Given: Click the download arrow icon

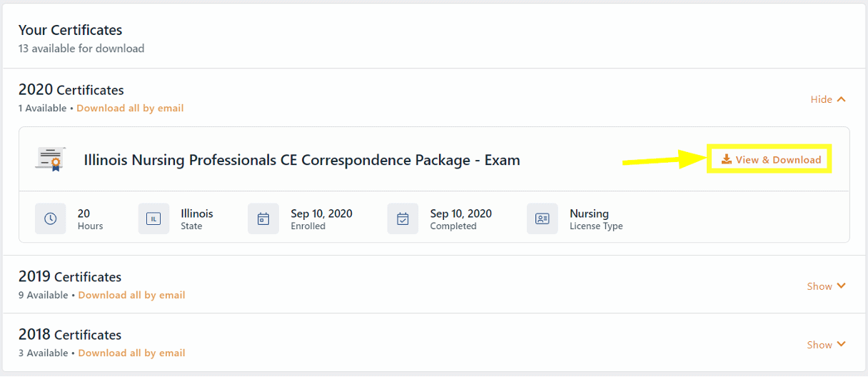Looking at the screenshot, I should [x=726, y=159].
